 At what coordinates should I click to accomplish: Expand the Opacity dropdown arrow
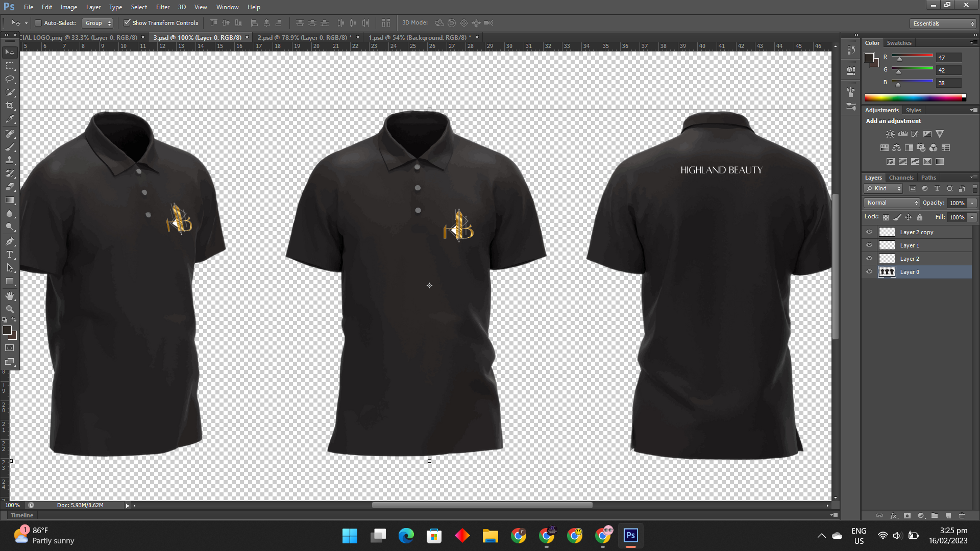tap(971, 203)
